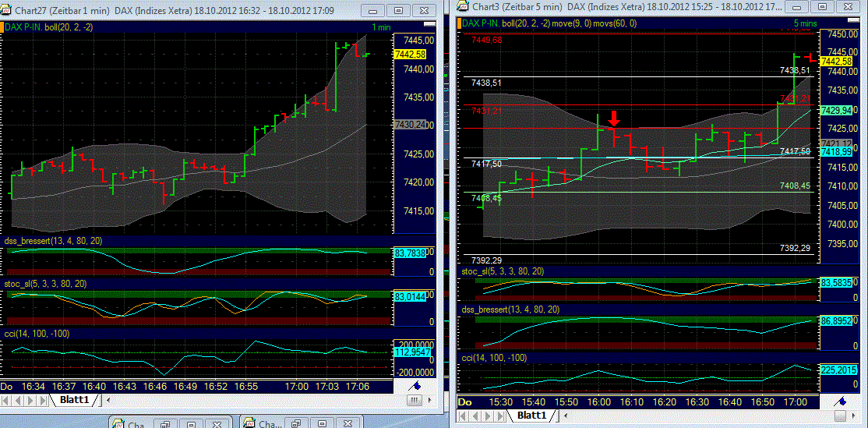
Task: Click the 16:20 time label in Chart3
Action: [665, 401]
